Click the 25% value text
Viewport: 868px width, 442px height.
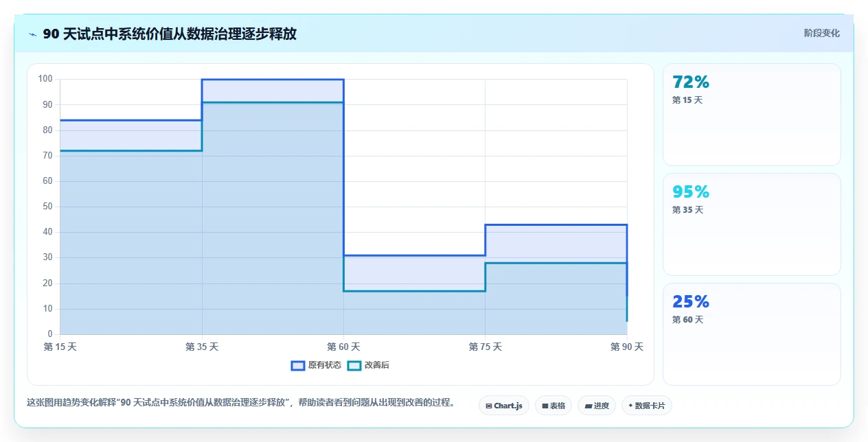[x=691, y=302]
